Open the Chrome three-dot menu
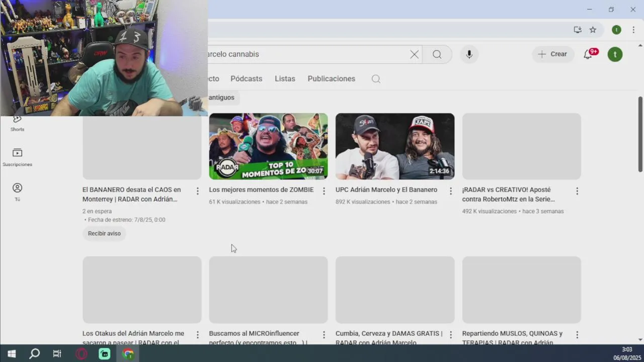 [x=633, y=30]
